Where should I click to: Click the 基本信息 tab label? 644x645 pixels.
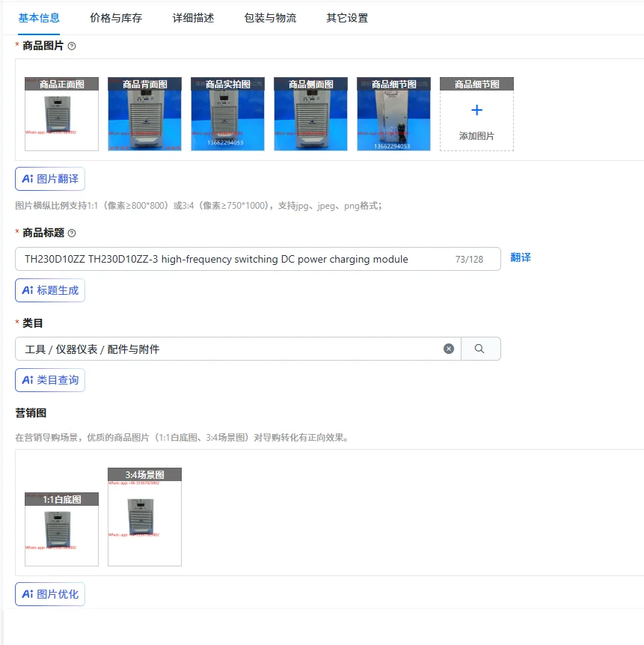click(x=39, y=16)
